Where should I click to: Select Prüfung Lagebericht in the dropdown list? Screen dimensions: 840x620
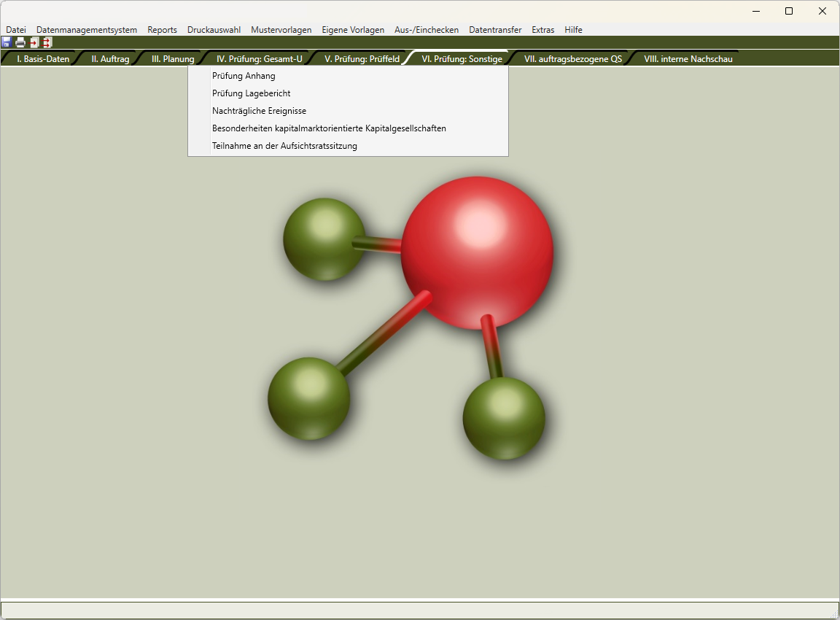(251, 93)
